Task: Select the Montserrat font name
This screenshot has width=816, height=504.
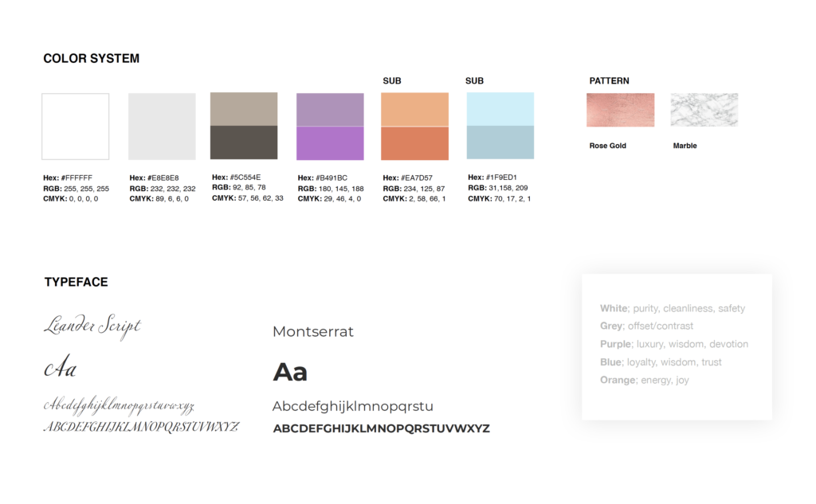Action: (x=312, y=331)
